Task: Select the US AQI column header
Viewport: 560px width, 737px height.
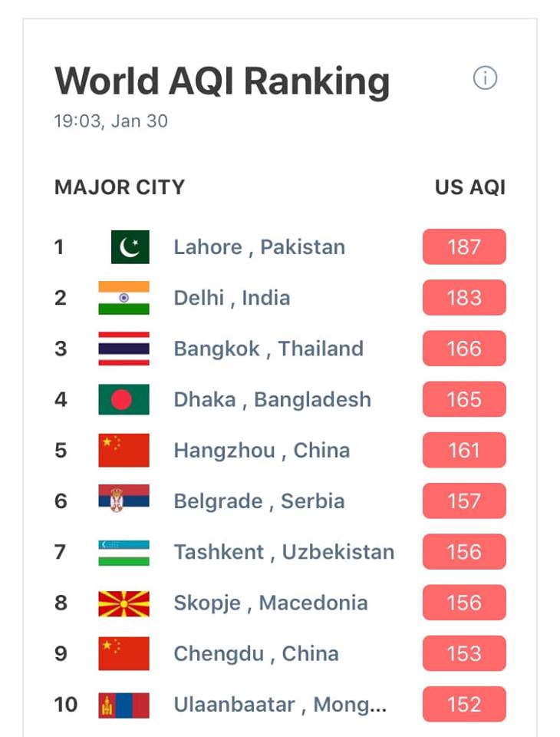Action: (x=470, y=187)
